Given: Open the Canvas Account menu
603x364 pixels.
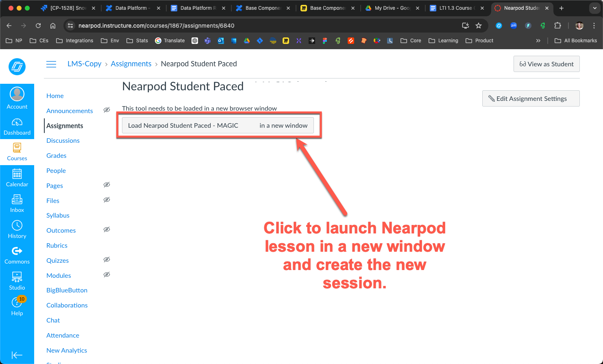Looking at the screenshot, I should tap(17, 98).
